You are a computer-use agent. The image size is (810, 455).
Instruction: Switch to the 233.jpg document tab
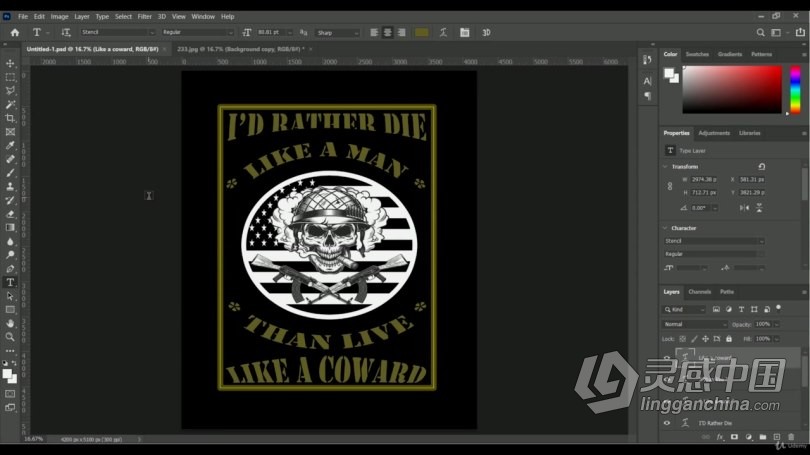[240, 49]
